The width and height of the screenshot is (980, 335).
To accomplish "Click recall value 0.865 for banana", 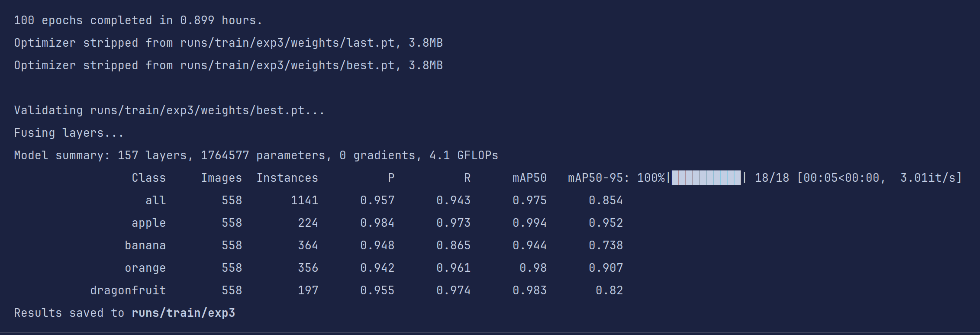I will pos(453,245).
